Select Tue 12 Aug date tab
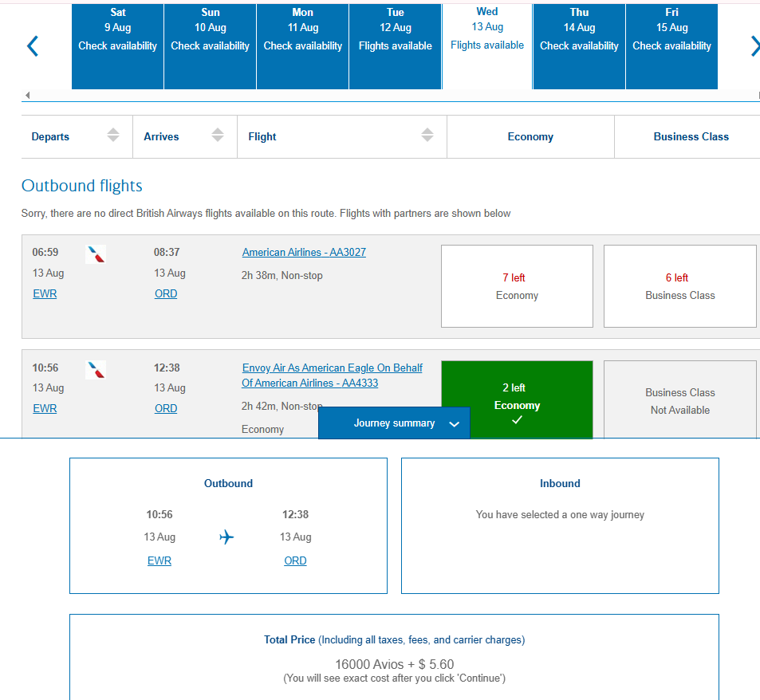760x700 pixels. point(396,46)
